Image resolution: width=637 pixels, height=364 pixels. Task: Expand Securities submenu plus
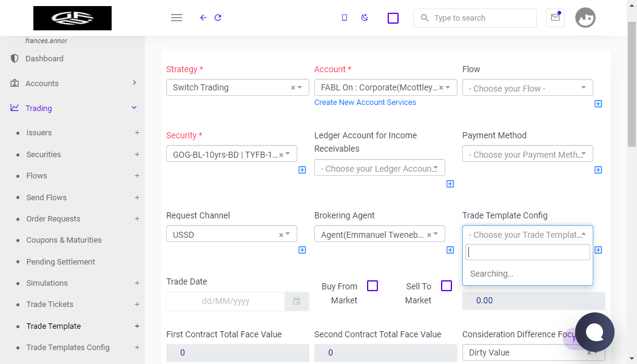pos(137,154)
